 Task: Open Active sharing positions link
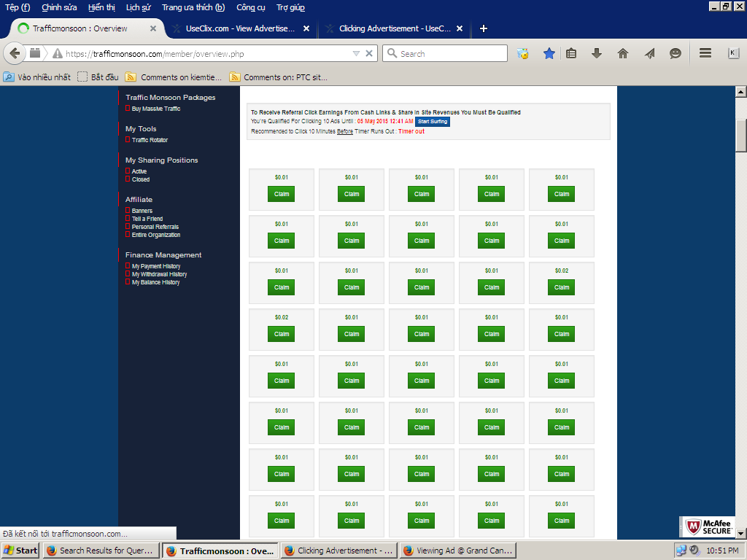[x=139, y=171]
